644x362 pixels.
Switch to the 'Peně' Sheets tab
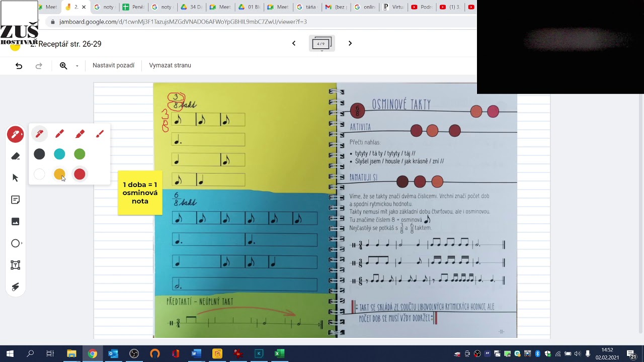[x=133, y=7]
